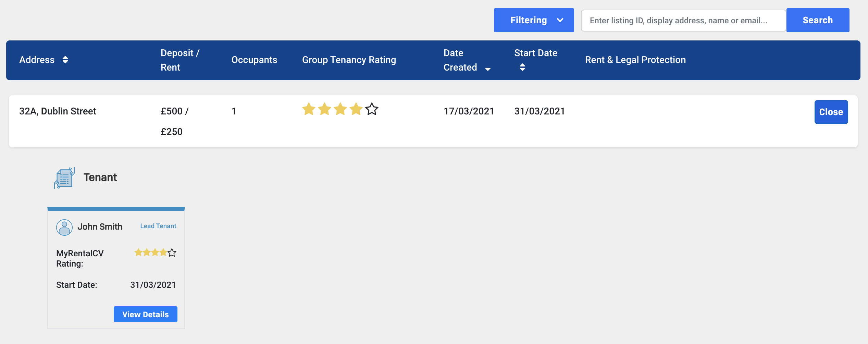Click John Smith's profile avatar icon
This screenshot has height=344, width=868.
pyautogui.click(x=64, y=227)
